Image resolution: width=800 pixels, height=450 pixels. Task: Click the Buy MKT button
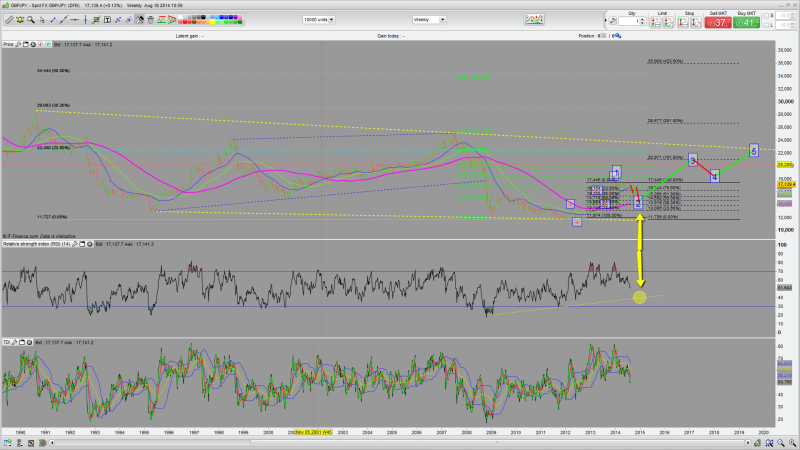[x=746, y=21]
